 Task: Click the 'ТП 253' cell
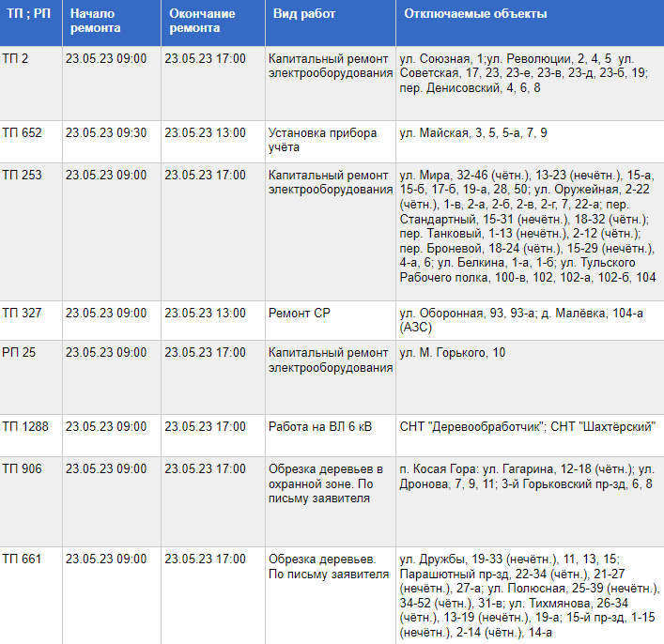(23, 175)
